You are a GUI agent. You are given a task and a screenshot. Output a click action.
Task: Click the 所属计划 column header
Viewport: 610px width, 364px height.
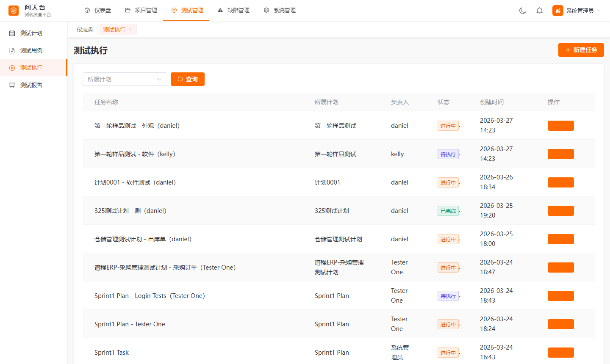[x=327, y=102]
